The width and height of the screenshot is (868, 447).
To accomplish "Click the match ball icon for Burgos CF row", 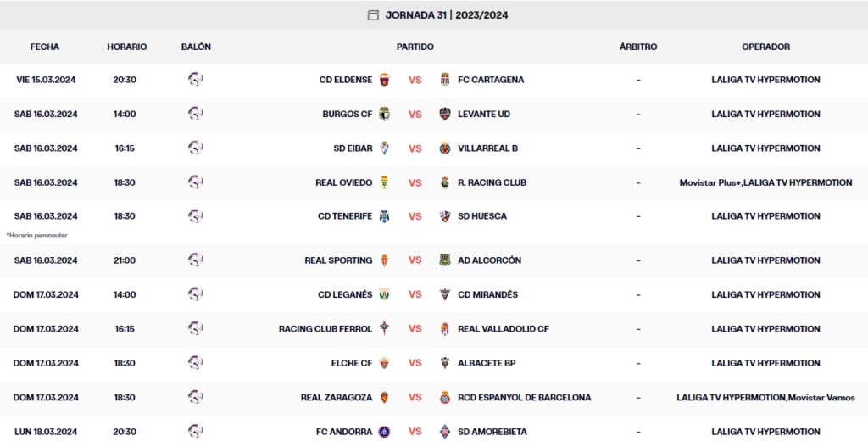I will [x=196, y=114].
